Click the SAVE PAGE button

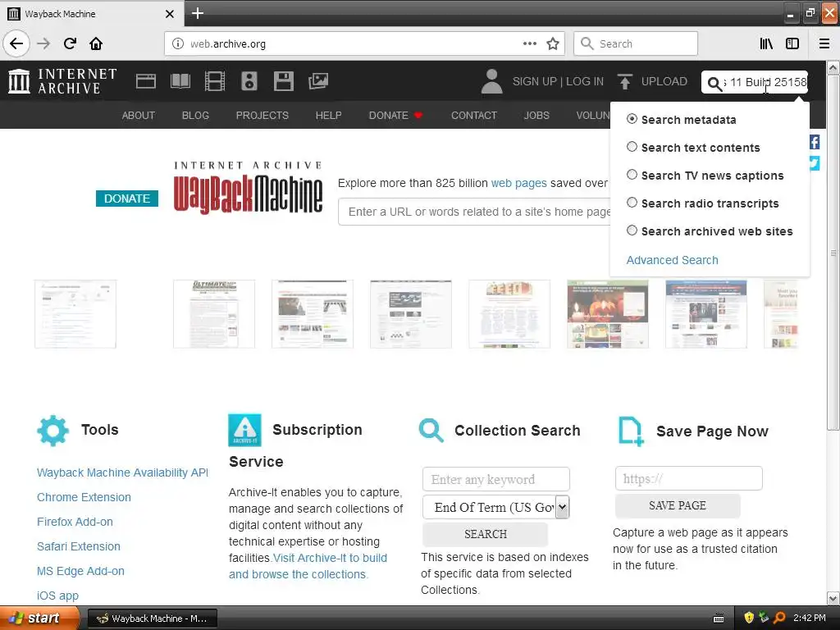pos(678,505)
